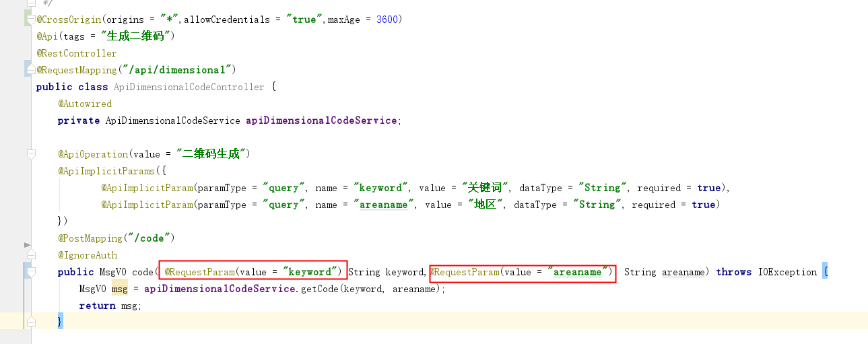Screen dimensions: 868x344
Task: Place the cursor on @Autowired
Action: pos(85,104)
